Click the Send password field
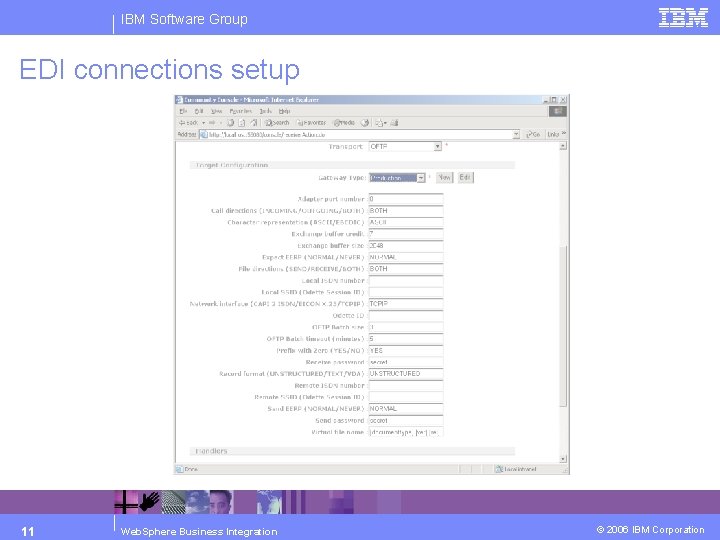The image size is (720, 540). coord(406,421)
